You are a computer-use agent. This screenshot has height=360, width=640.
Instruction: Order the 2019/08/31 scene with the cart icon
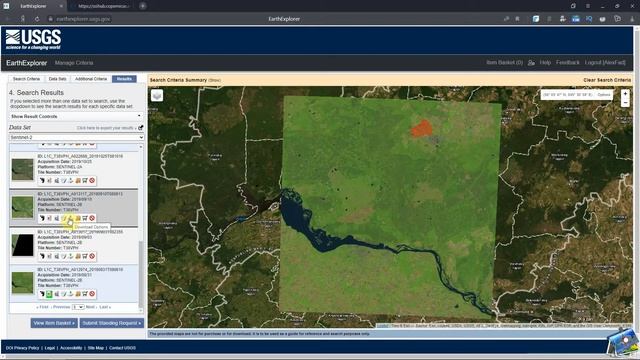(x=85, y=293)
